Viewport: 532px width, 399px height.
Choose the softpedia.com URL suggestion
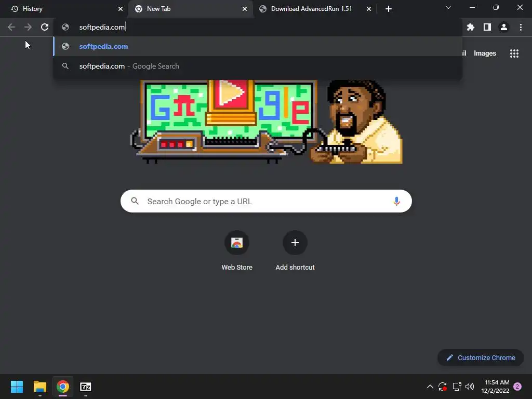(x=258, y=46)
